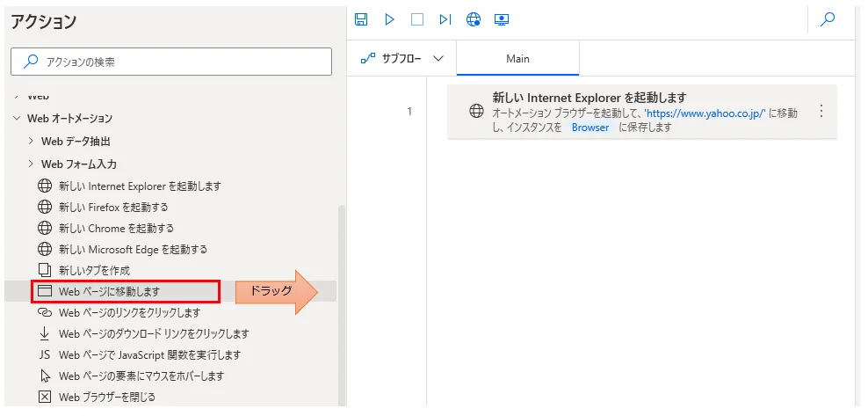Click the search magnifier in toolbar
868x416 pixels.
click(827, 19)
